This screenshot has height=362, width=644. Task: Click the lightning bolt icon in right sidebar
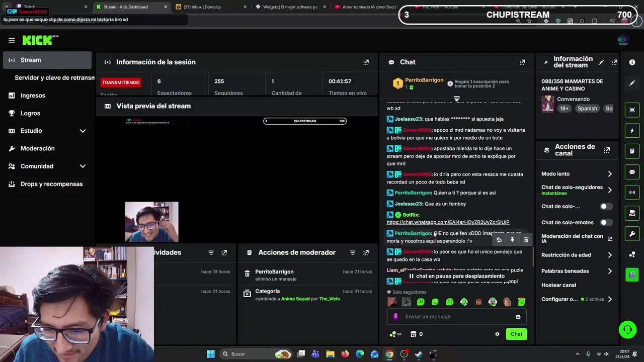[632, 131]
